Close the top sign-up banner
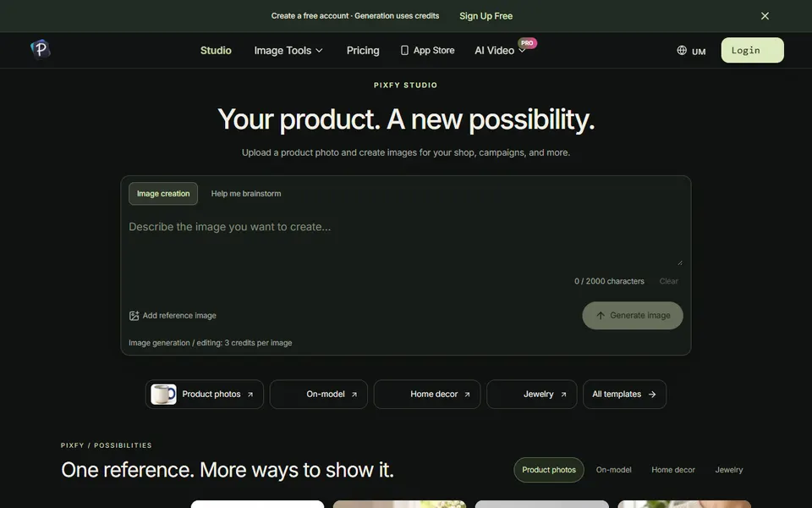 click(x=765, y=16)
